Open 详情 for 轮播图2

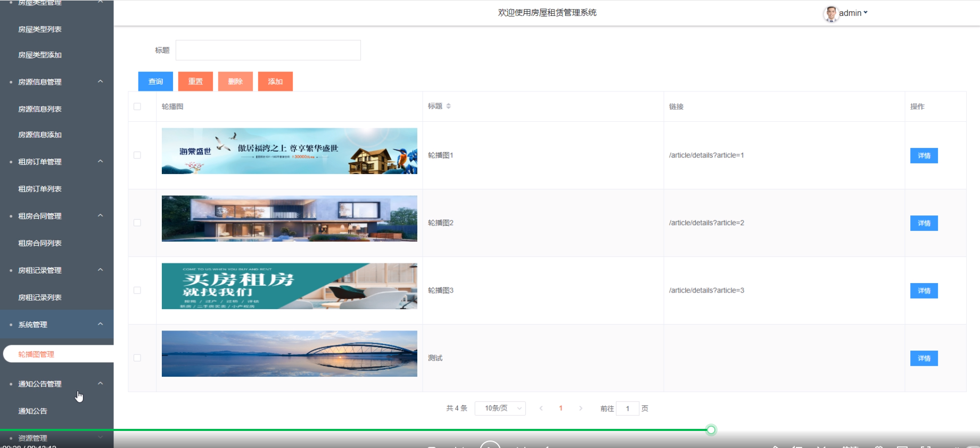(x=924, y=223)
